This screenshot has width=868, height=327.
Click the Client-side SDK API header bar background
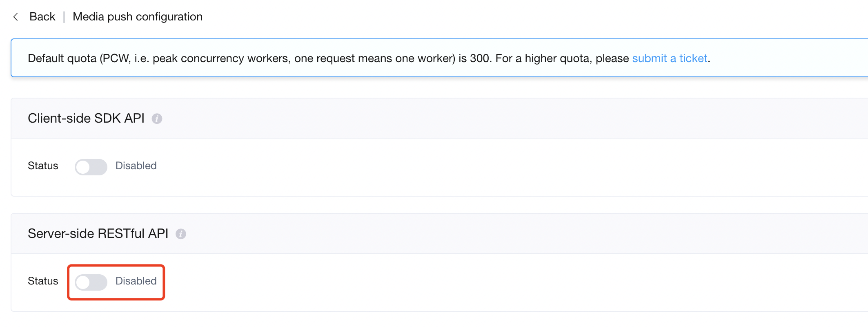tap(490, 119)
